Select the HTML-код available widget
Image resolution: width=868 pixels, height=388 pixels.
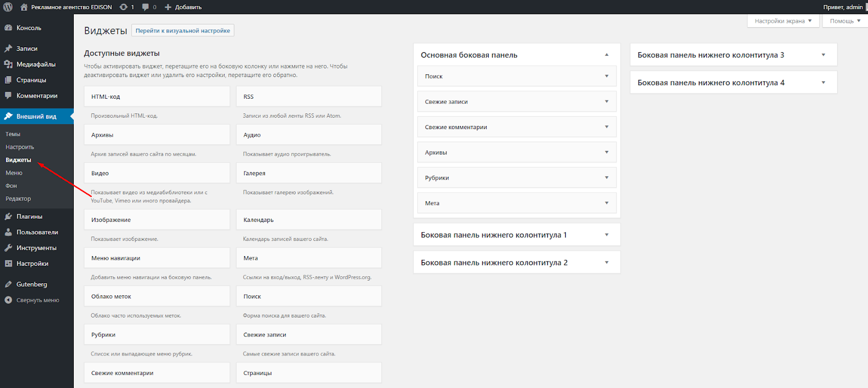pos(157,97)
